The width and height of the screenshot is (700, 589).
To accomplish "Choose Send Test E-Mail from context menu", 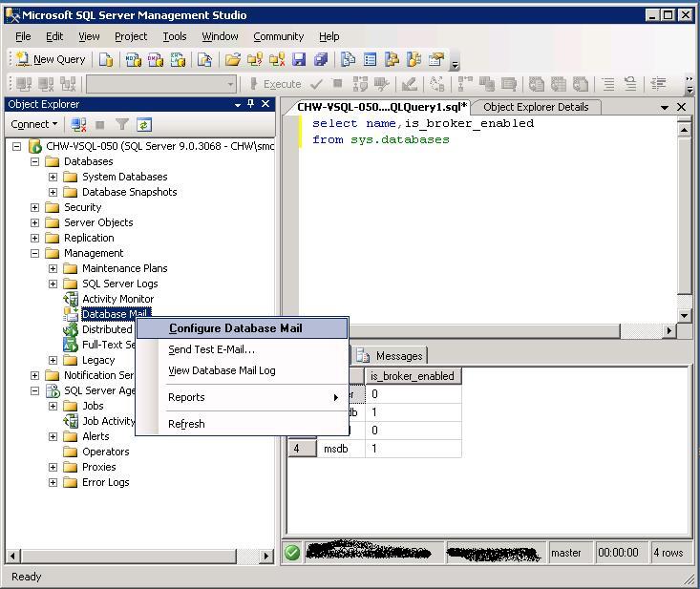I will click(242, 349).
